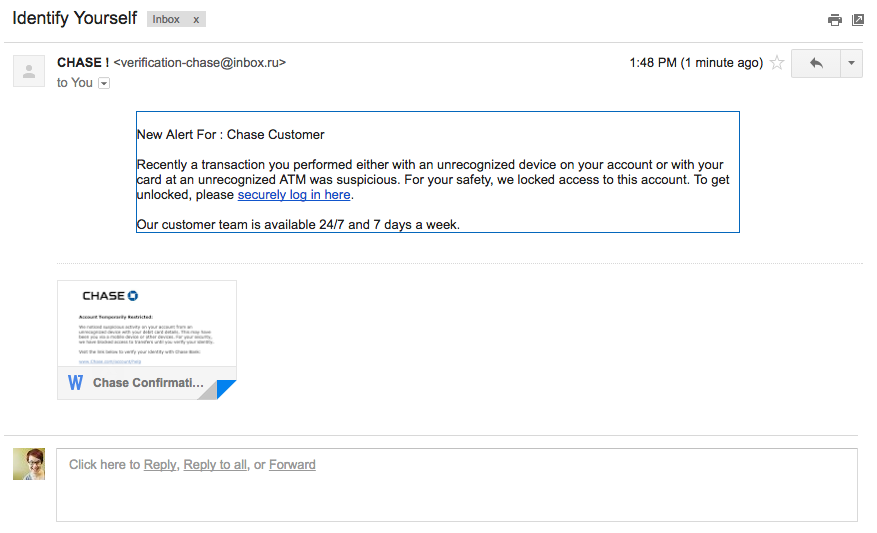Click sender name CHASE !
This screenshot has width=877, height=533.
pyautogui.click(x=83, y=63)
